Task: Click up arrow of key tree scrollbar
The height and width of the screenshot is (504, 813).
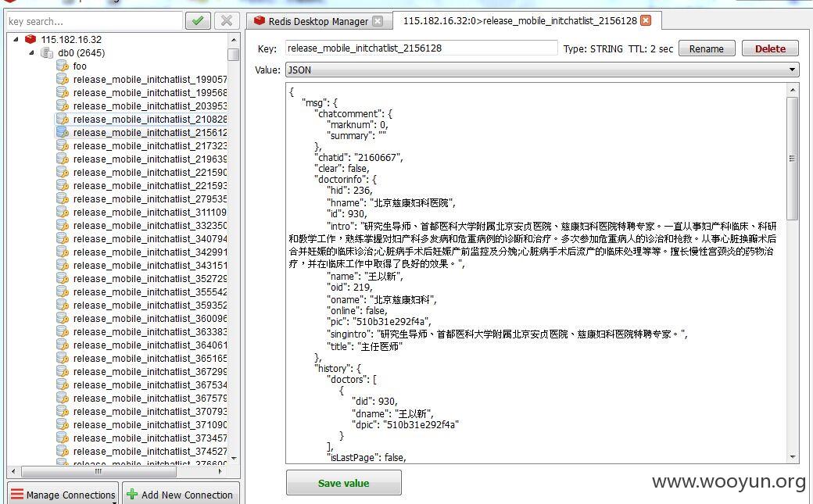Action: tap(233, 40)
